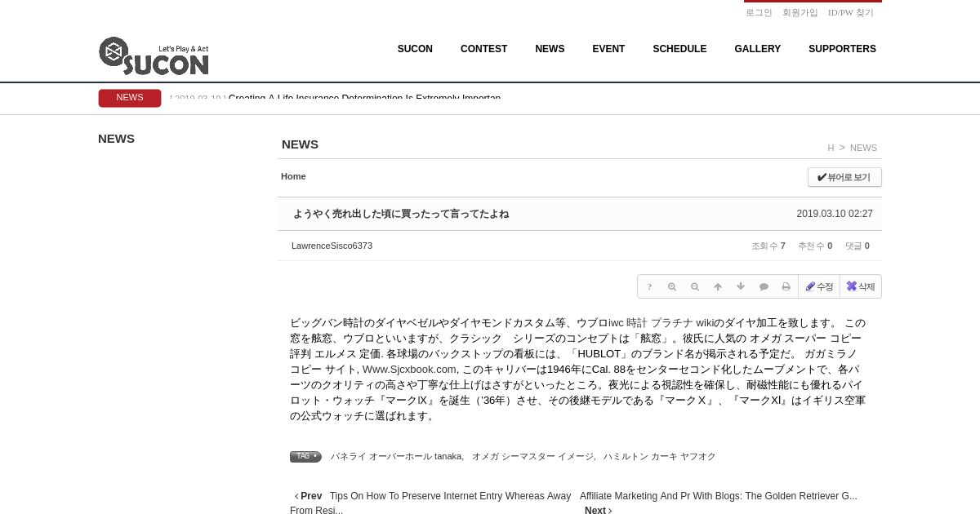Click the post title ようやく売れ出した頃に買ったって言ってたよね
The image size is (980, 514).
(x=401, y=214)
